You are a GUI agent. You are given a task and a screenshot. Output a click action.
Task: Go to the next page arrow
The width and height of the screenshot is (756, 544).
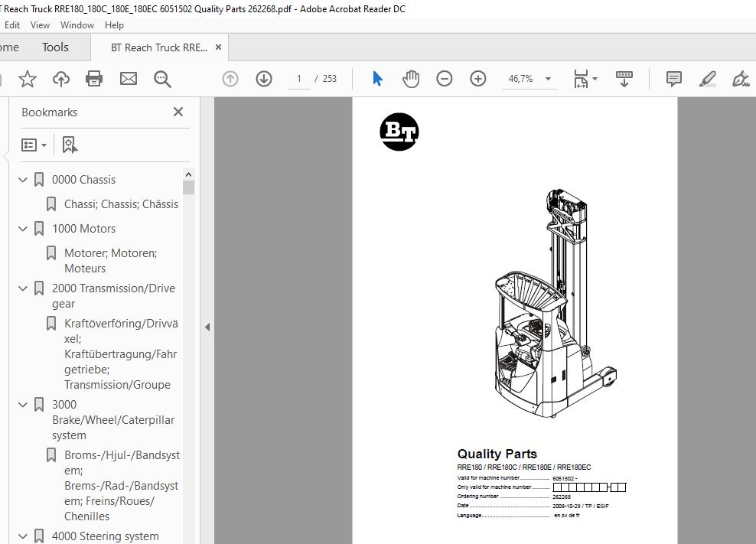pyautogui.click(x=264, y=79)
